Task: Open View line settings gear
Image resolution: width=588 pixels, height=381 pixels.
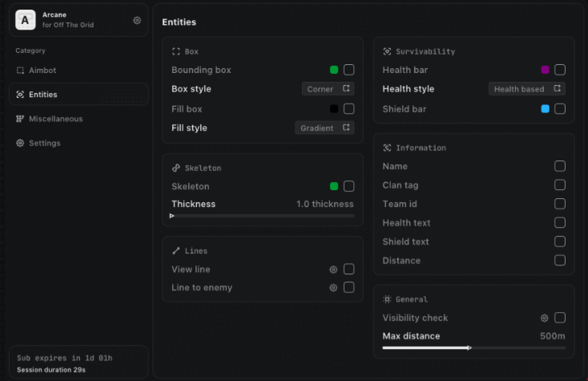Action: [333, 270]
